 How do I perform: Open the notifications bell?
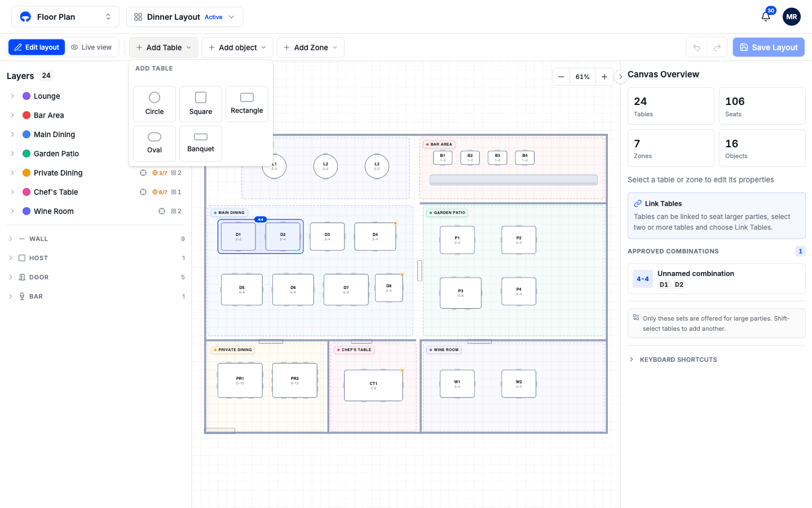point(766,17)
